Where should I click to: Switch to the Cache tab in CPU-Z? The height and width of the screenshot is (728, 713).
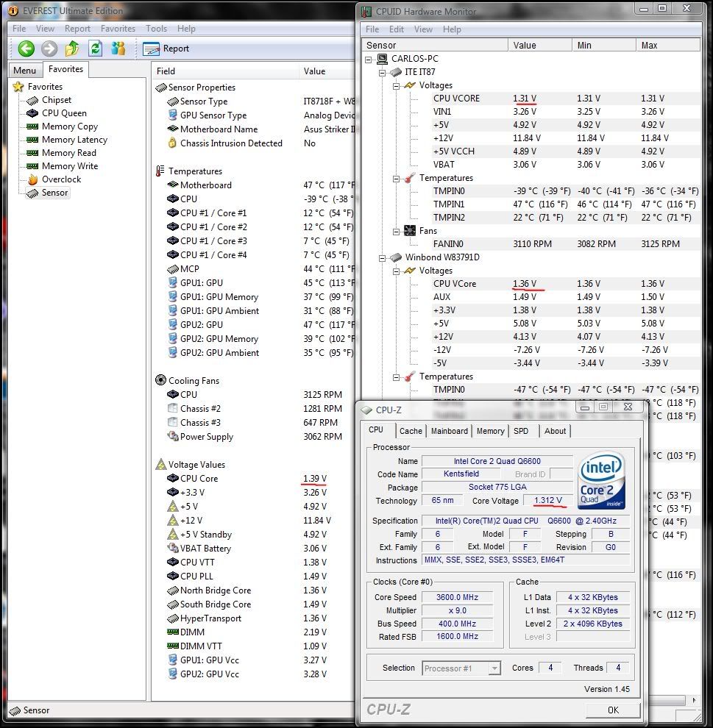411,431
